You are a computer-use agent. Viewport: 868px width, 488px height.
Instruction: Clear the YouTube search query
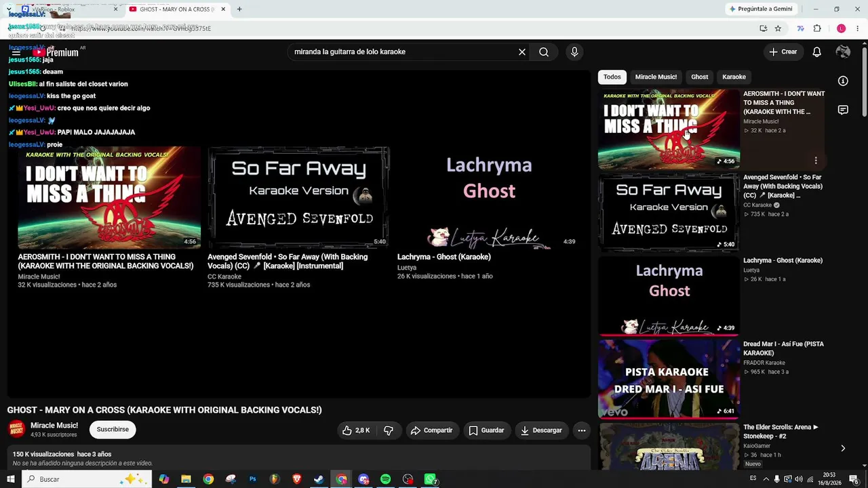point(522,52)
